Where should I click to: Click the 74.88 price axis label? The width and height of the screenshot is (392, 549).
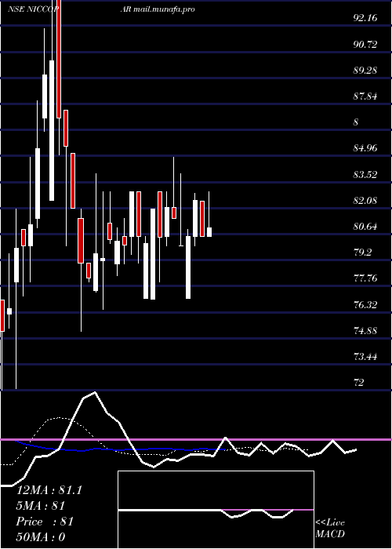click(x=365, y=331)
